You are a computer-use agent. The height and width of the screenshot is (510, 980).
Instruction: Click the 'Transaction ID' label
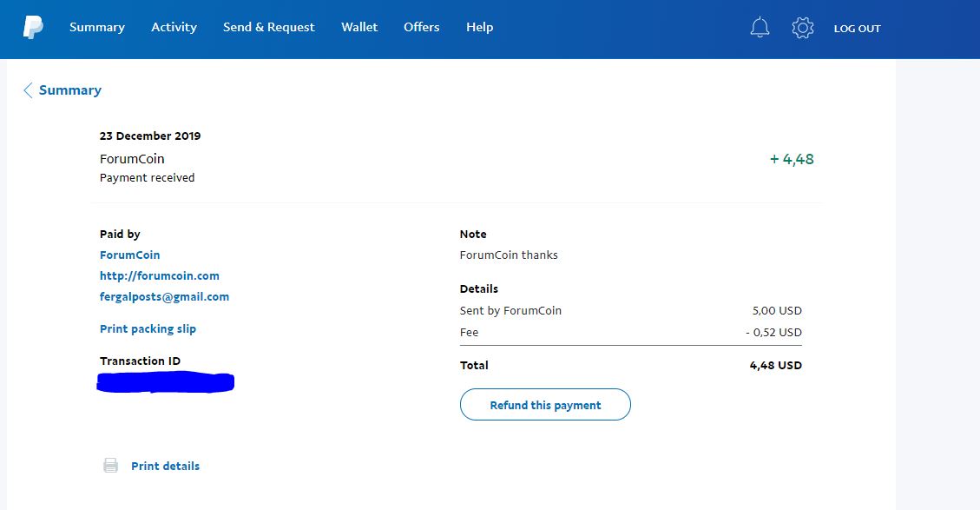click(140, 361)
